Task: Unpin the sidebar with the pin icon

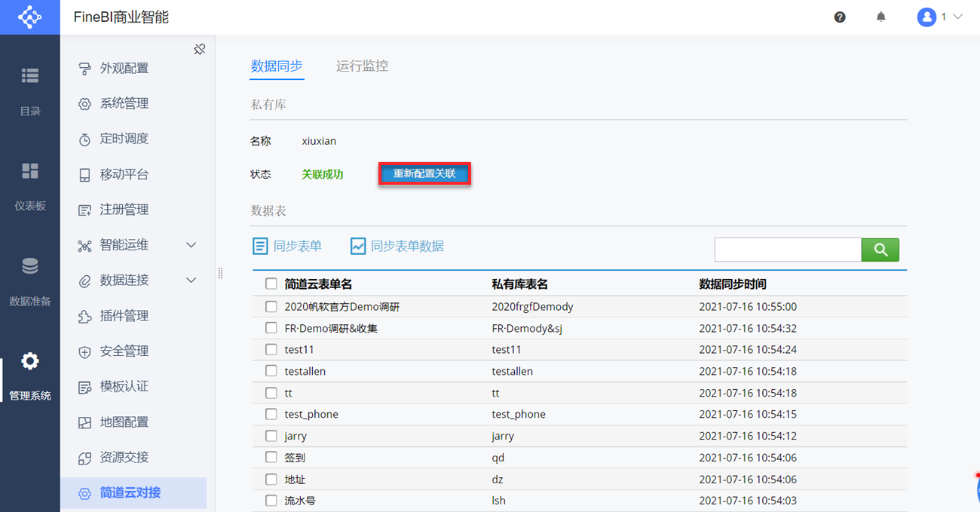Action: 200,49
